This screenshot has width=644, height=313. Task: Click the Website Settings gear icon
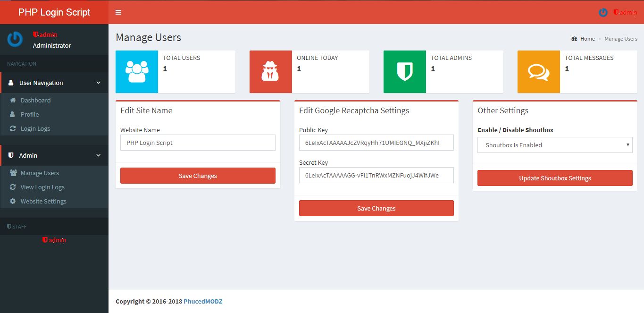pyautogui.click(x=13, y=201)
